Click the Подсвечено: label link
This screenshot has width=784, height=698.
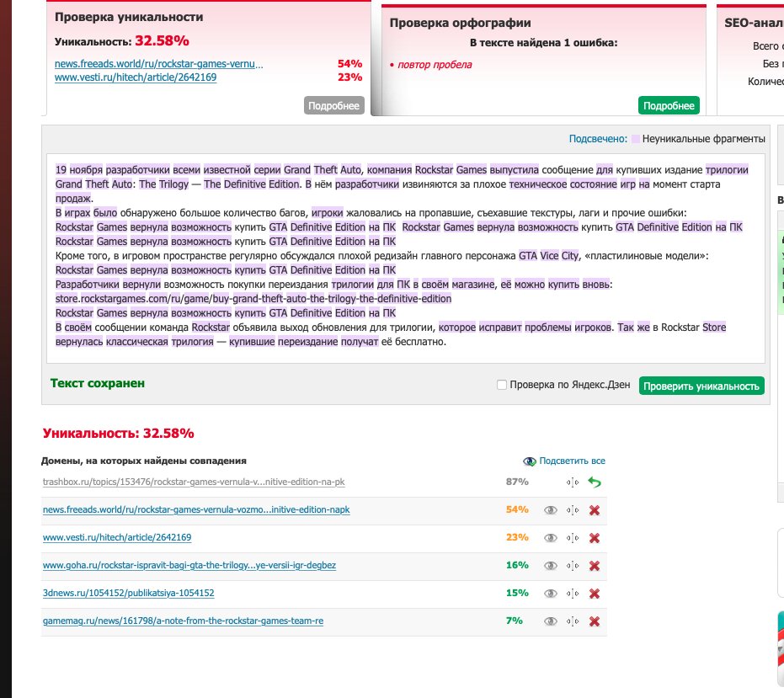[598, 139]
